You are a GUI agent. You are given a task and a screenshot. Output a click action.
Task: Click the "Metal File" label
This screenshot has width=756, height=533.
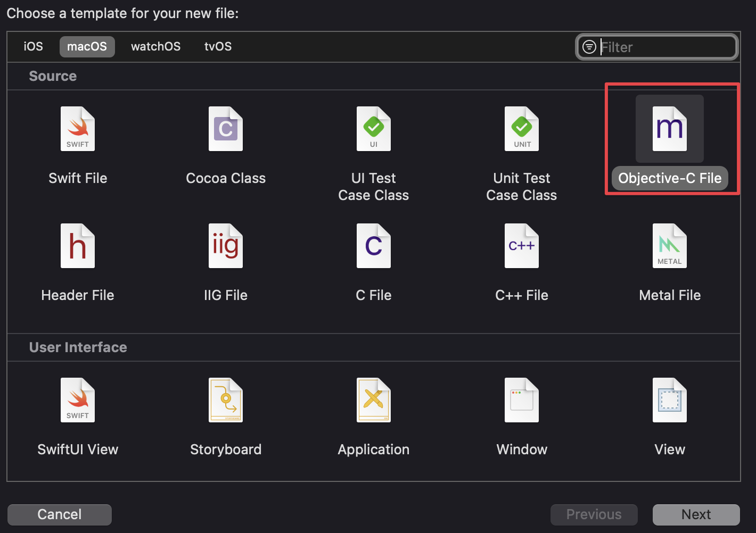(670, 295)
